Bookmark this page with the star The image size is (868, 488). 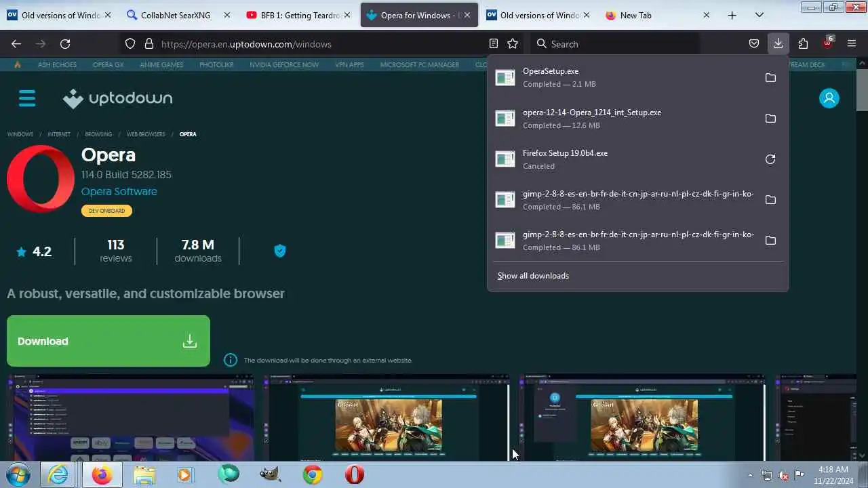[x=513, y=43]
